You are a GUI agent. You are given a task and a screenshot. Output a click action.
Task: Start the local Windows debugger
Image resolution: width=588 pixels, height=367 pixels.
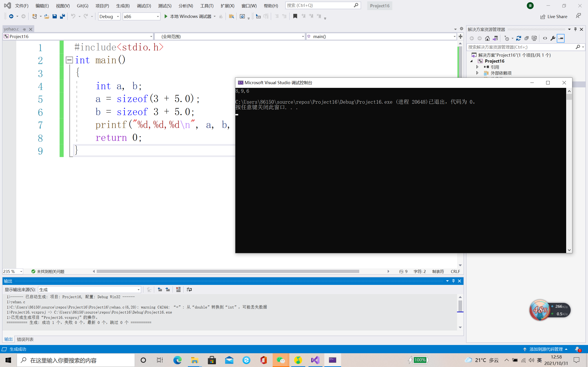tap(187, 16)
